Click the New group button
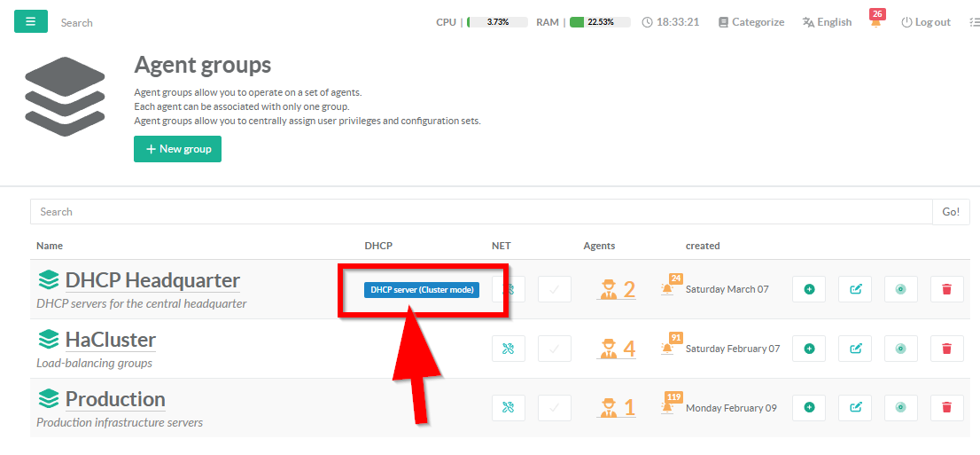The image size is (980, 455). pyautogui.click(x=177, y=149)
